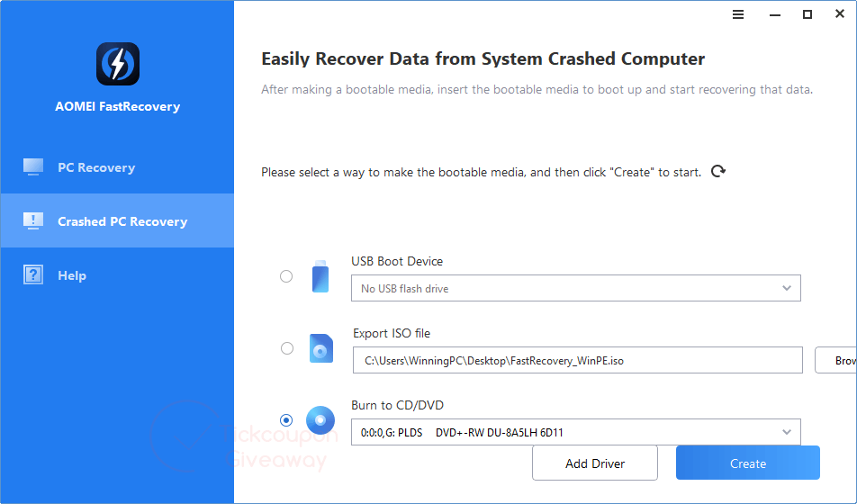This screenshot has width=857, height=504.
Task: Open the PC Recovery section
Action: pos(118,167)
